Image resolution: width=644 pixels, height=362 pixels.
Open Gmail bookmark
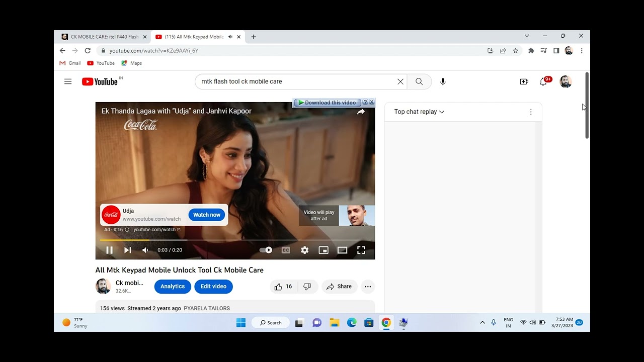(x=70, y=63)
